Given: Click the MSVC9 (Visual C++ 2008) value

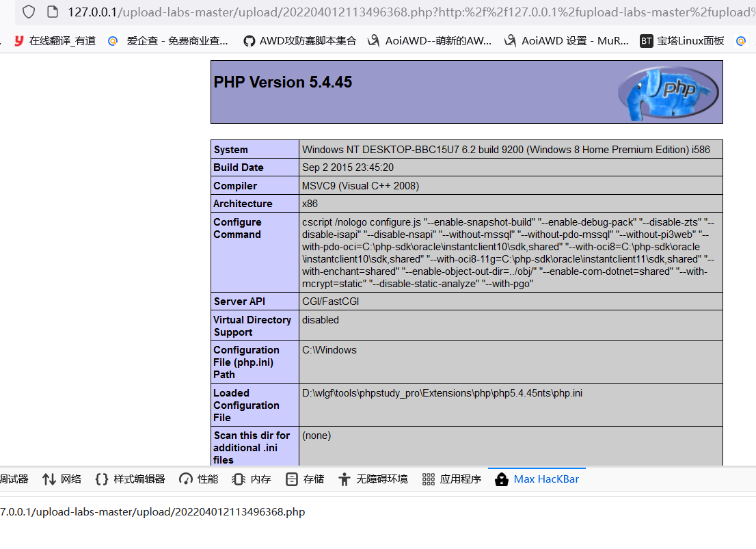Looking at the screenshot, I should click(x=360, y=186).
